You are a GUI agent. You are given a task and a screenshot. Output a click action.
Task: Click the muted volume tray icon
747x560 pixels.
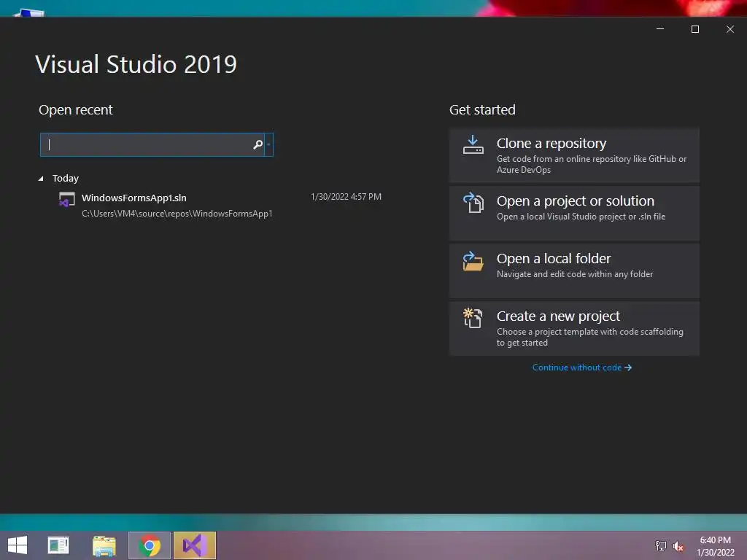pyautogui.click(x=678, y=546)
